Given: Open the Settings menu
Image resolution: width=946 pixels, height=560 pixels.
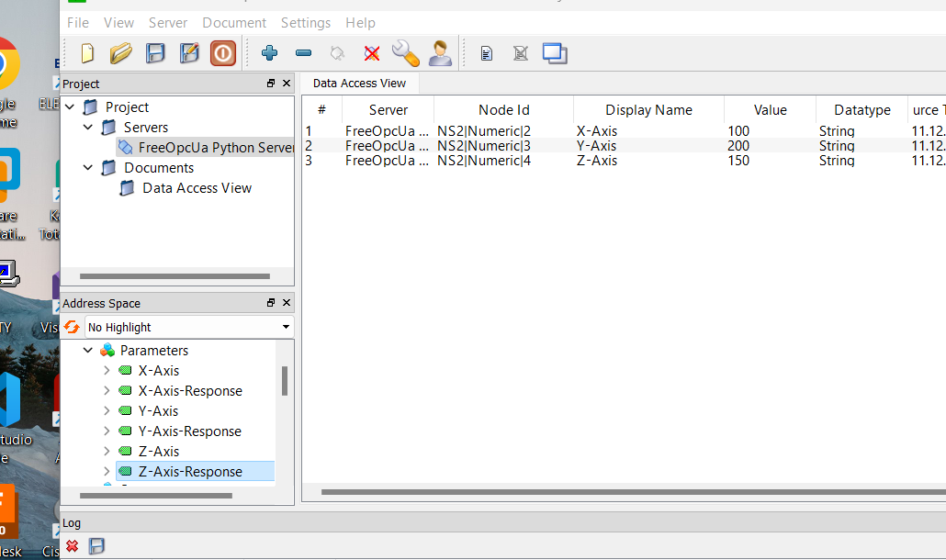Looking at the screenshot, I should coord(306,22).
